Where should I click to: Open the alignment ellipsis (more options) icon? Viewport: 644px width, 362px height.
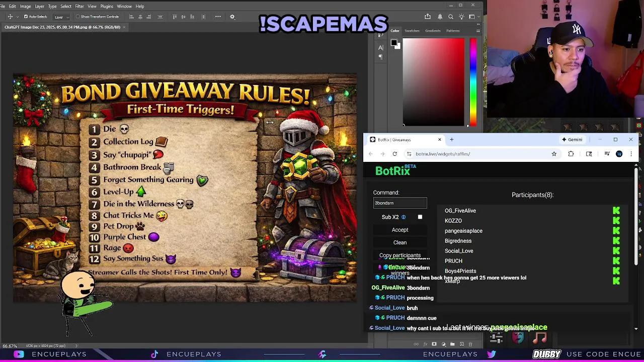(x=218, y=17)
